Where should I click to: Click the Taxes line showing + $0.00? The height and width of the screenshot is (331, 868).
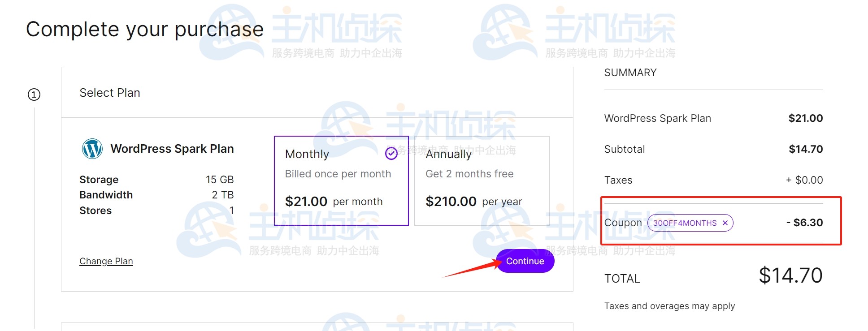(619, 180)
